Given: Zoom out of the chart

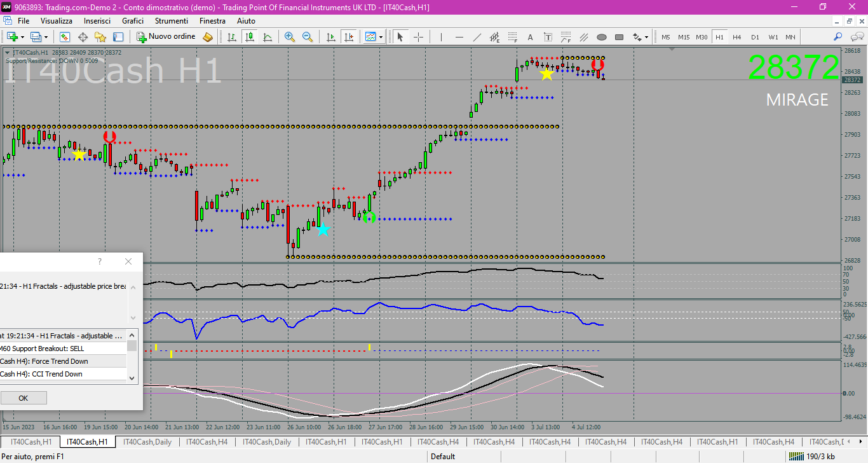Looking at the screenshot, I should pyautogui.click(x=308, y=37).
